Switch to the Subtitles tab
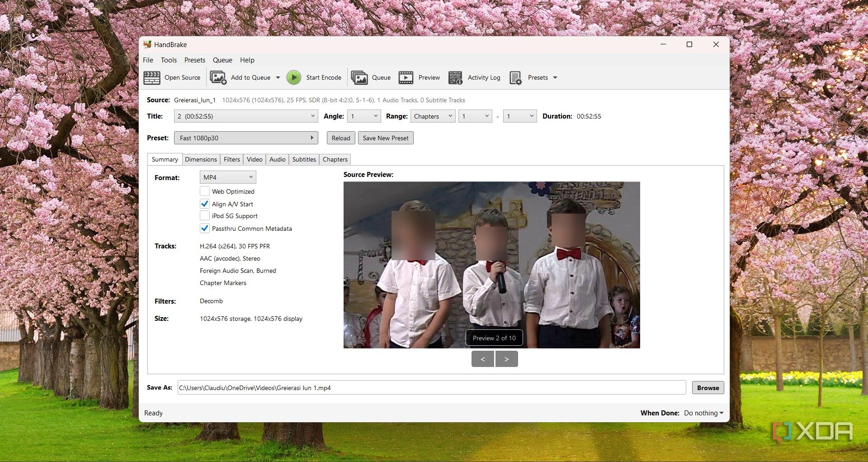 304,159
